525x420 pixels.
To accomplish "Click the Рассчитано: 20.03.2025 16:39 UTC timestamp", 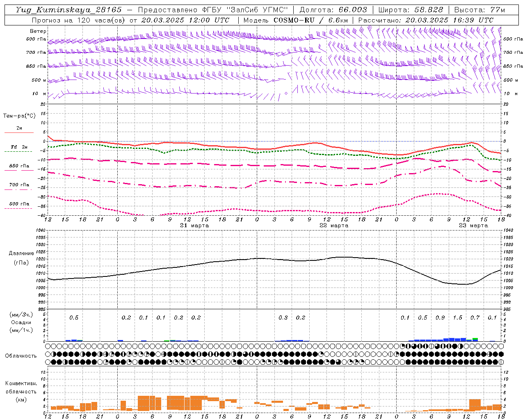I will (426, 20).
